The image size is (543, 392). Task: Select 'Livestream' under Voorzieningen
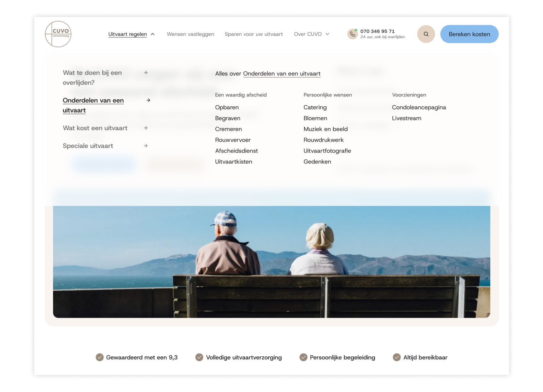(x=407, y=118)
